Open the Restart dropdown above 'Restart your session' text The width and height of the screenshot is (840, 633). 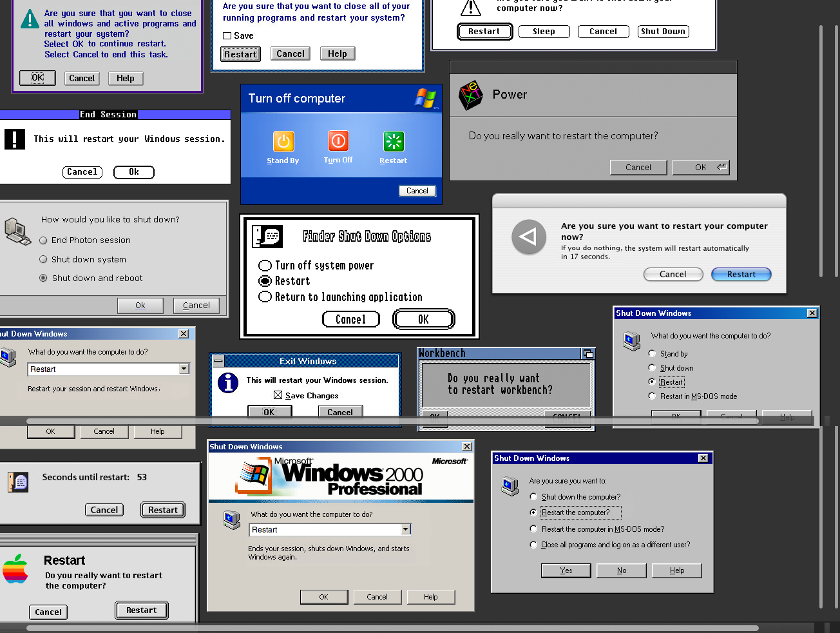coord(184,369)
